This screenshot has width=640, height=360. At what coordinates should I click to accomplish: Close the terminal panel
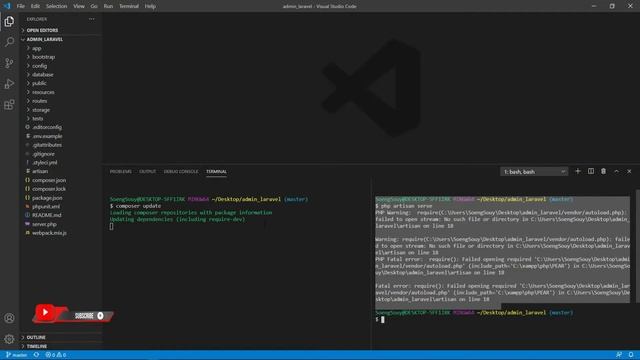click(629, 171)
